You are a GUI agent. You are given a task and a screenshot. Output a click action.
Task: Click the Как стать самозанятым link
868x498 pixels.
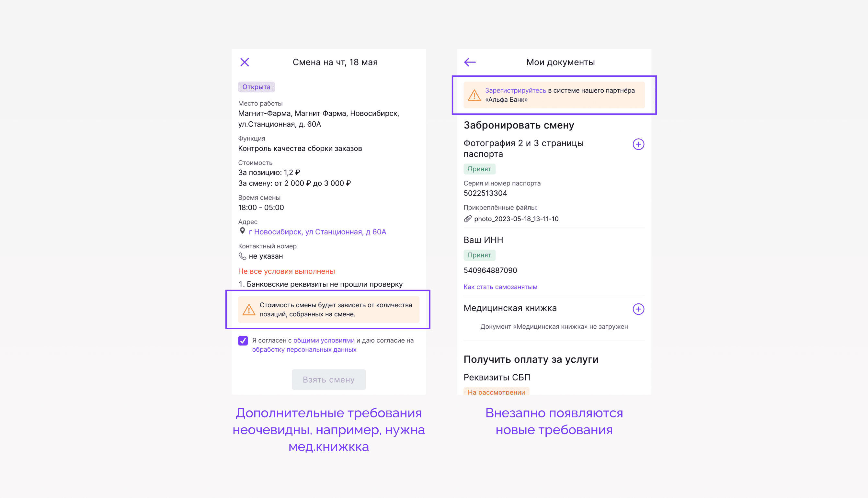(500, 287)
